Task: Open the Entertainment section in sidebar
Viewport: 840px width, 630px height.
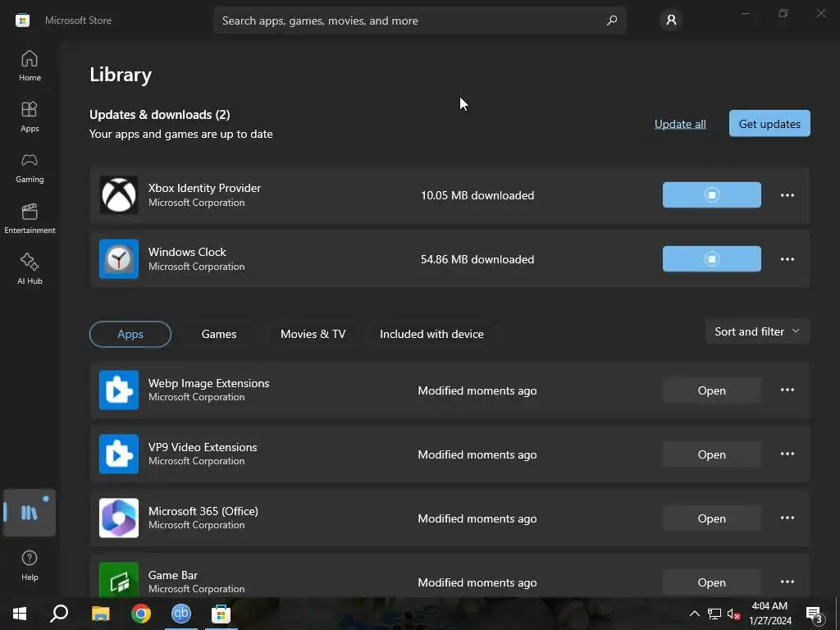Action: coord(30,218)
